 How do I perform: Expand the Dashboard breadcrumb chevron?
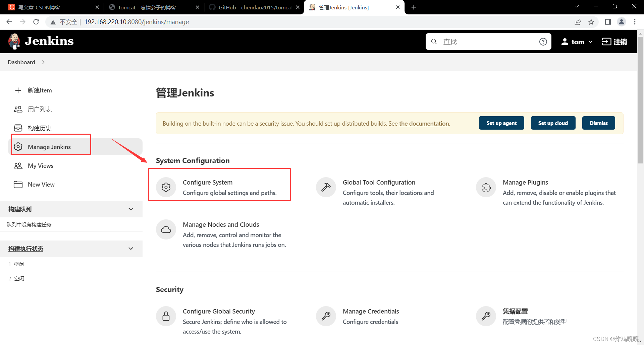point(43,62)
